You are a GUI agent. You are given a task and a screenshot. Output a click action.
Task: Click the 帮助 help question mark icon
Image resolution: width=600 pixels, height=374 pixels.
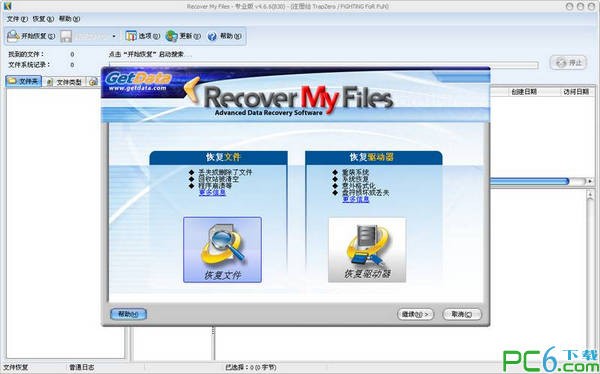pyautogui.click(x=212, y=36)
